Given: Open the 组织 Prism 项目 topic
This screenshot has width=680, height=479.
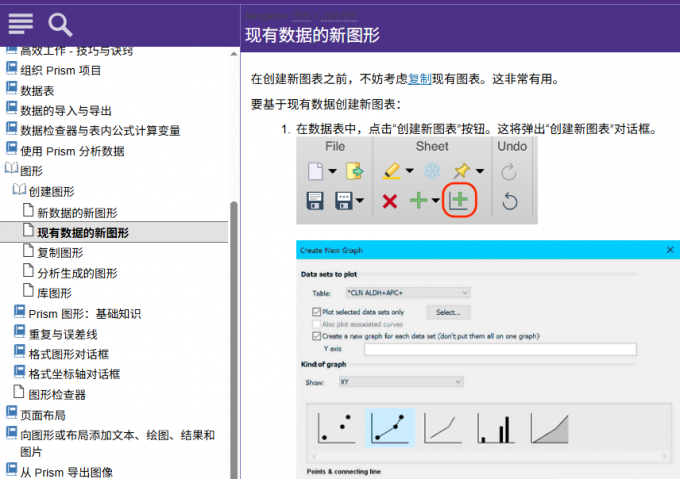Looking at the screenshot, I should pyautogui.click(x=60, y=70).
